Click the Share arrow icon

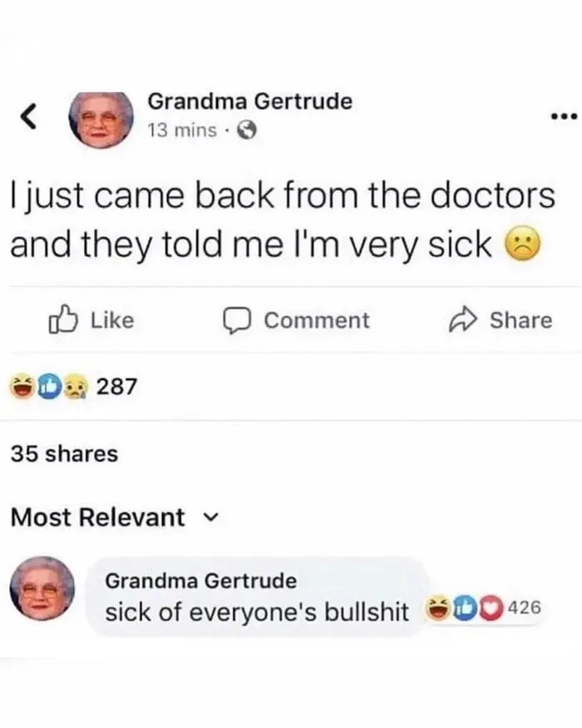[x=463, y=319]
